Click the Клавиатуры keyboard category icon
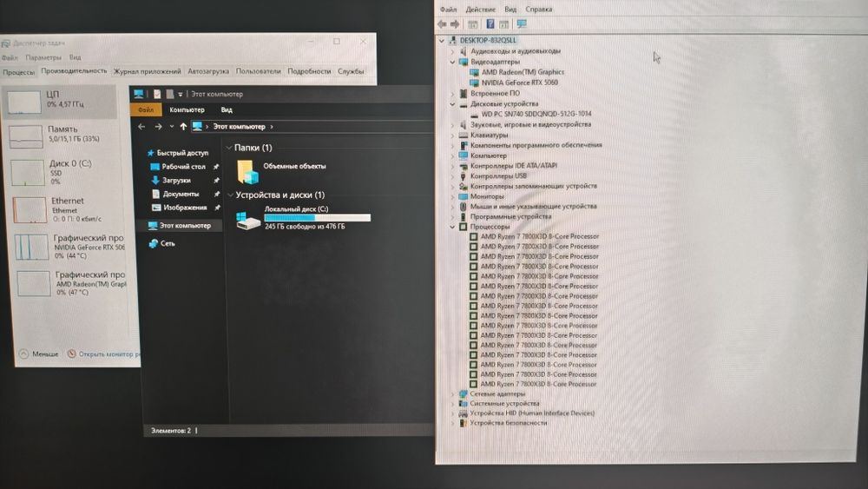The height and width of the screenshot is (489, 868). click(464, 135)
